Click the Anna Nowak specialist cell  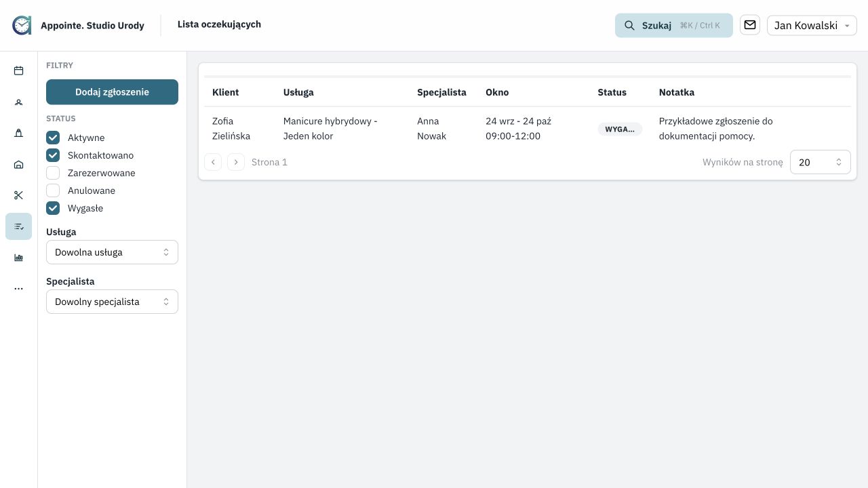tap(431, 129)
